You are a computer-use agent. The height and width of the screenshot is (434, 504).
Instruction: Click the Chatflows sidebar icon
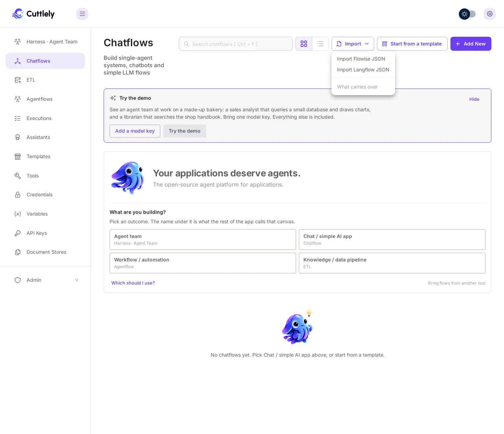pos(17,61)
